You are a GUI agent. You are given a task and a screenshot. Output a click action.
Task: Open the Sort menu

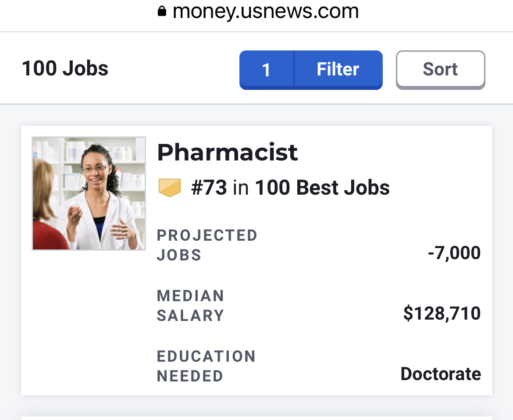click(x=440, y=70)
